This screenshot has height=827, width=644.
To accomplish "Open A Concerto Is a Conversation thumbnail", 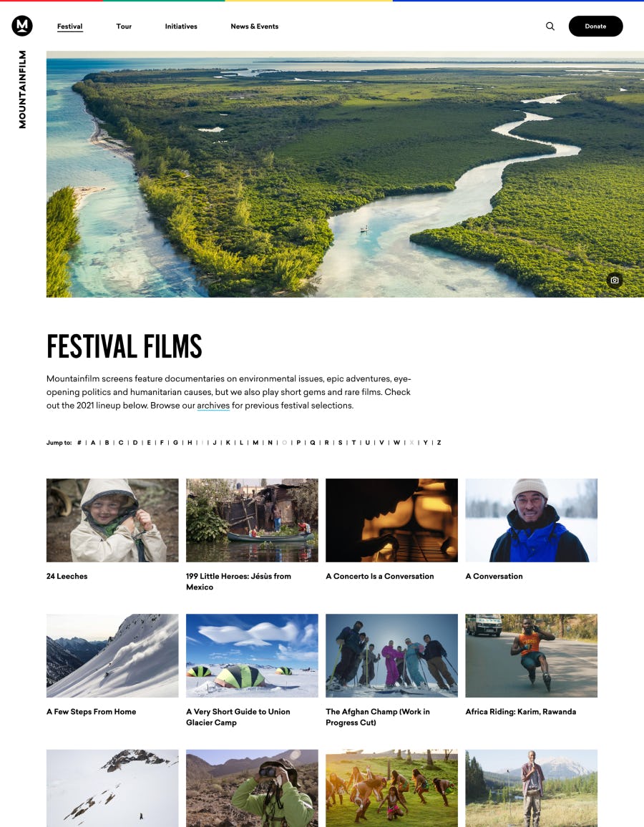I will (x=392, y=520).
